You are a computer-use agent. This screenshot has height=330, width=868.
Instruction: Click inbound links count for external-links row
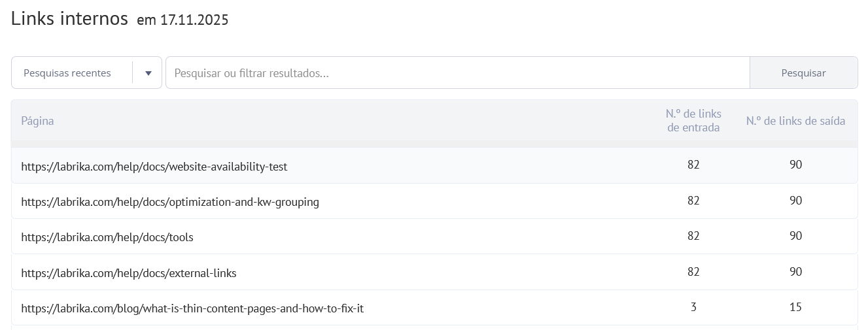pyautogui.click(x=693, y=272)
